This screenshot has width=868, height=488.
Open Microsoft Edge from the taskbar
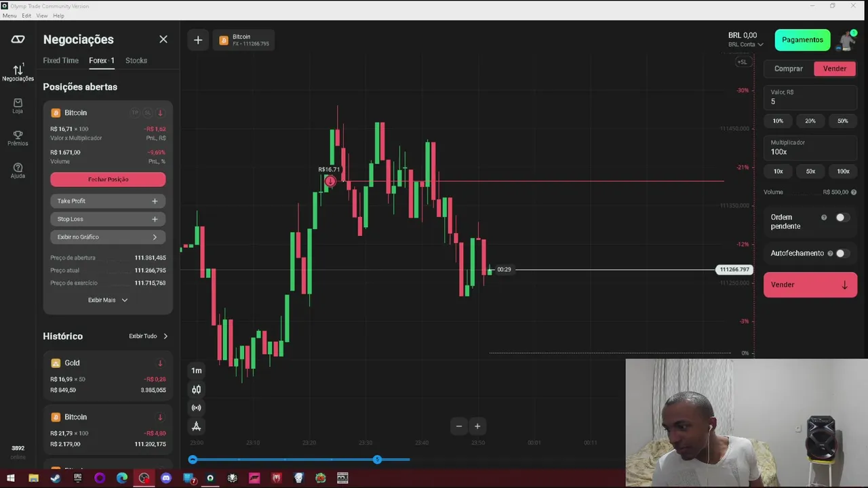[x=122, y=478]
